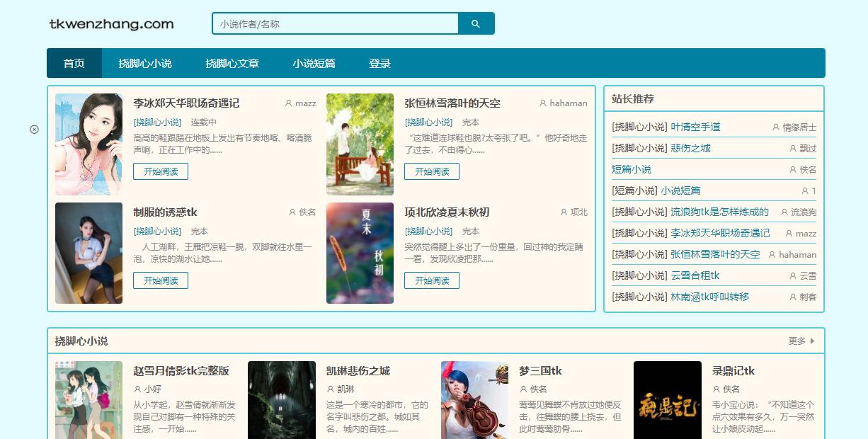The height and width of the screenshot is (439, 868).
Task: Click the user icon beside author mazz in featured card
Action: [288, 103]
